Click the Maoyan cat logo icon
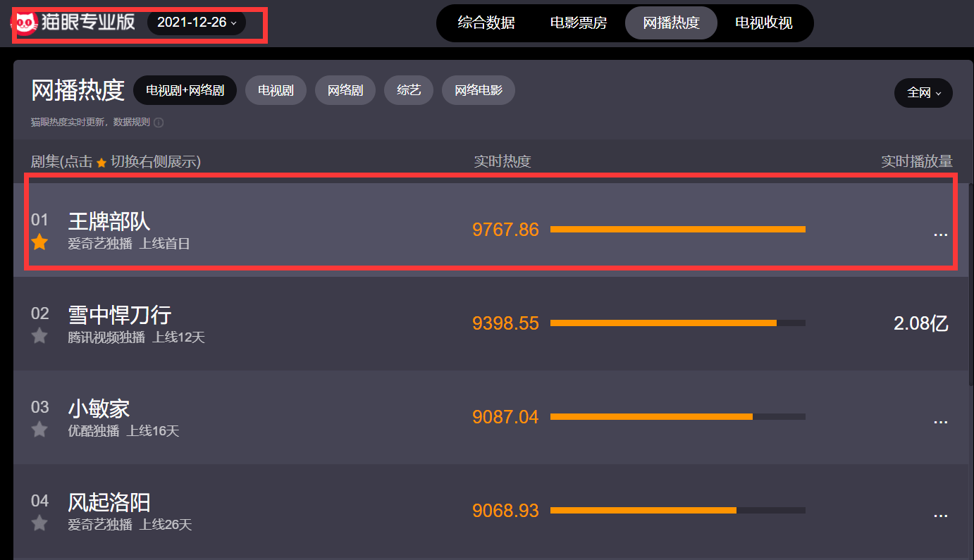This screenshot has width=974, height=560. pos(27,23)
